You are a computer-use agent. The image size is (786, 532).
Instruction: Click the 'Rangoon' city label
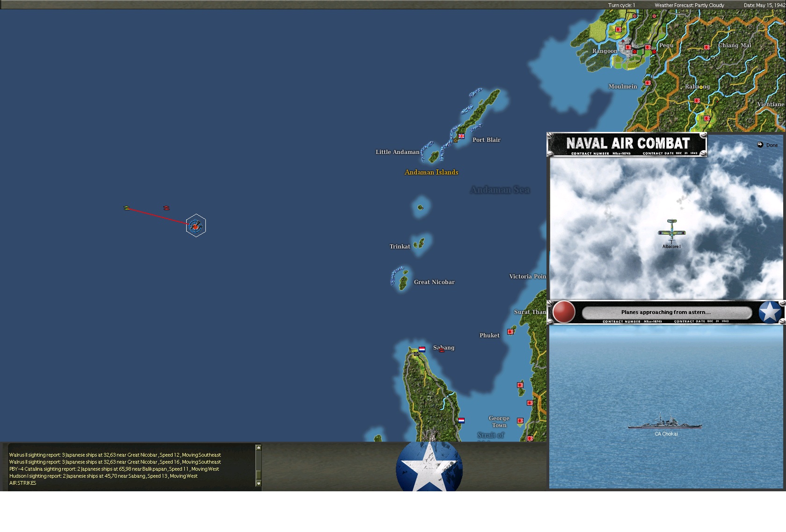click(x=604, y=51)
